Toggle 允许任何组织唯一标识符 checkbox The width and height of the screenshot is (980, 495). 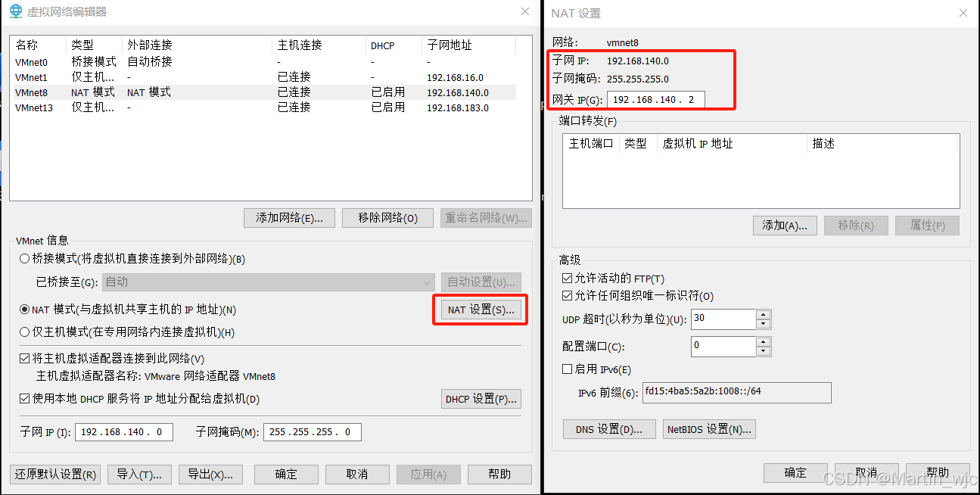point(568,296)
